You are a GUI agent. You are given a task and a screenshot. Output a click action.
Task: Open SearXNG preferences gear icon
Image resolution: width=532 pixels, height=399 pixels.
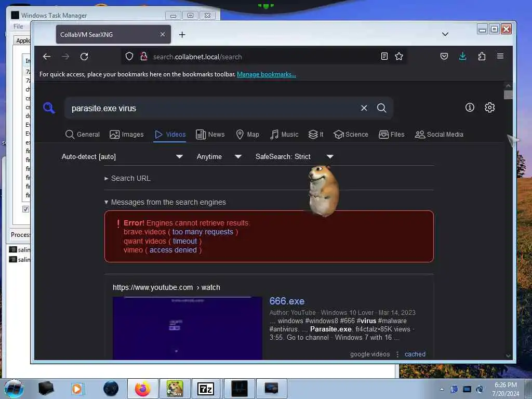489,108
